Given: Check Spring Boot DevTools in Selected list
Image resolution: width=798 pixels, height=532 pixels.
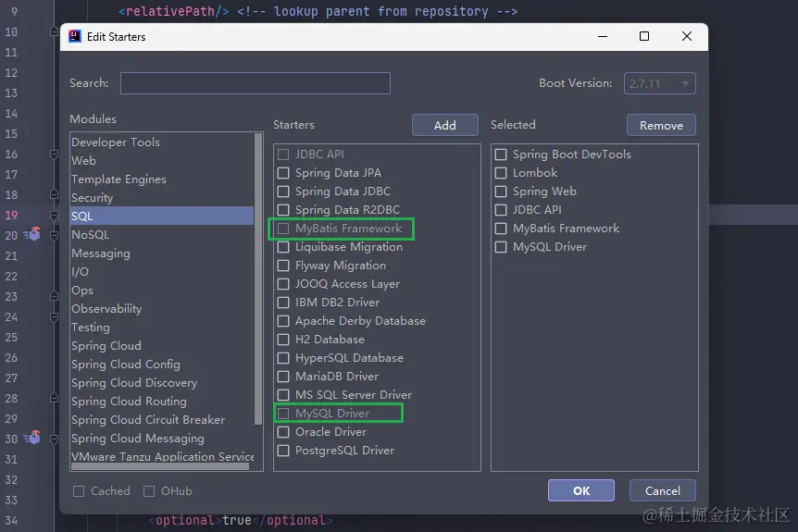Looking at the screenshot, I should tap(501, 155).
